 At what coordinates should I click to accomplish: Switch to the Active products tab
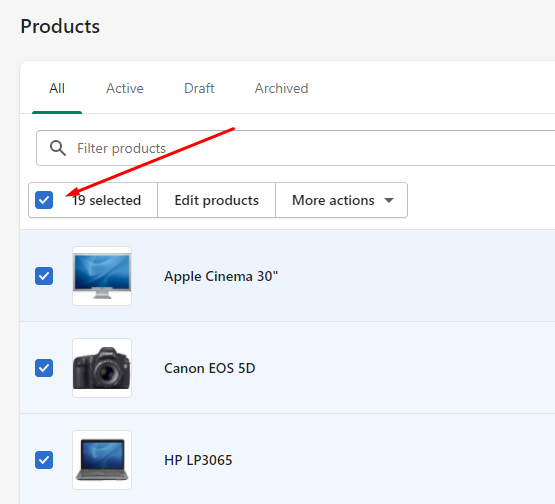[x=125, y=88]
